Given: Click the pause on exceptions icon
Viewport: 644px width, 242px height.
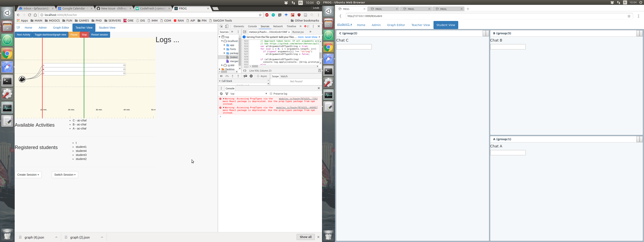Looking at the screenshot, I should pos(251,76).
